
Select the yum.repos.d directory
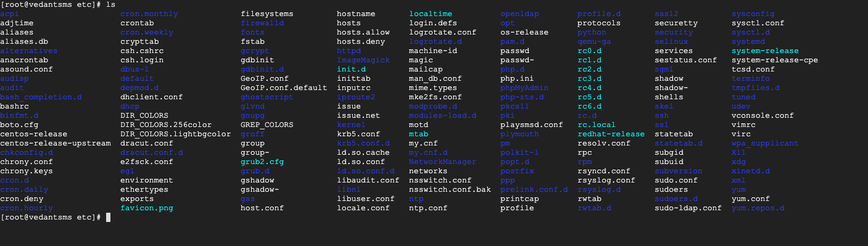coord(758,208)
